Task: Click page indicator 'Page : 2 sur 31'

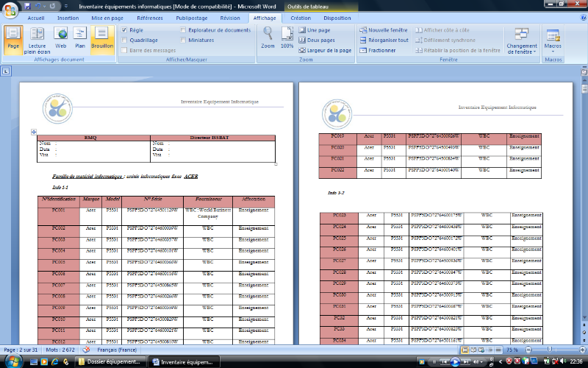Action: pyautogui.click(x=21, y=350)
